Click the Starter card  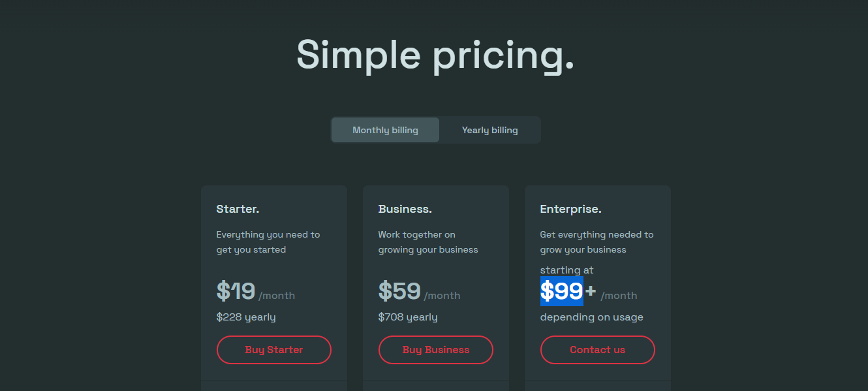(273, 281)
